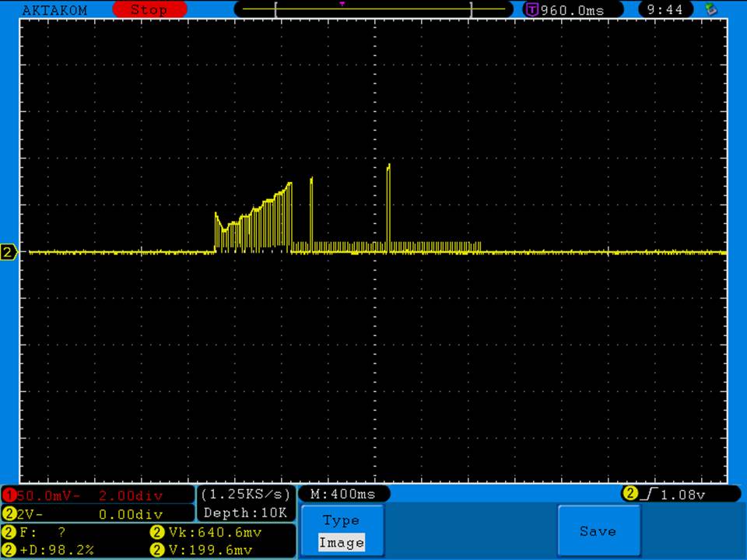Click the memory position bar at top

pyautogui.click(x=373, y=9)
